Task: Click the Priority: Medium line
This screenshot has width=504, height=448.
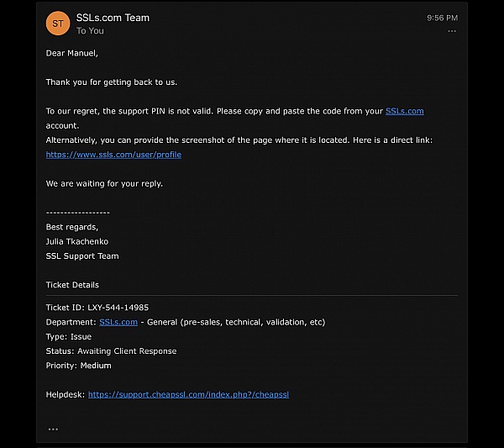Action: pos(78,366)
